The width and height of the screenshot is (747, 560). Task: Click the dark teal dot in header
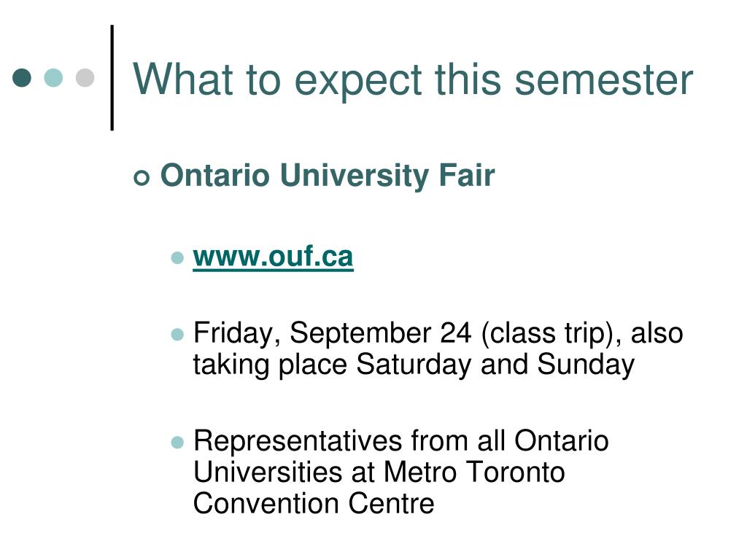pos(22,77)
